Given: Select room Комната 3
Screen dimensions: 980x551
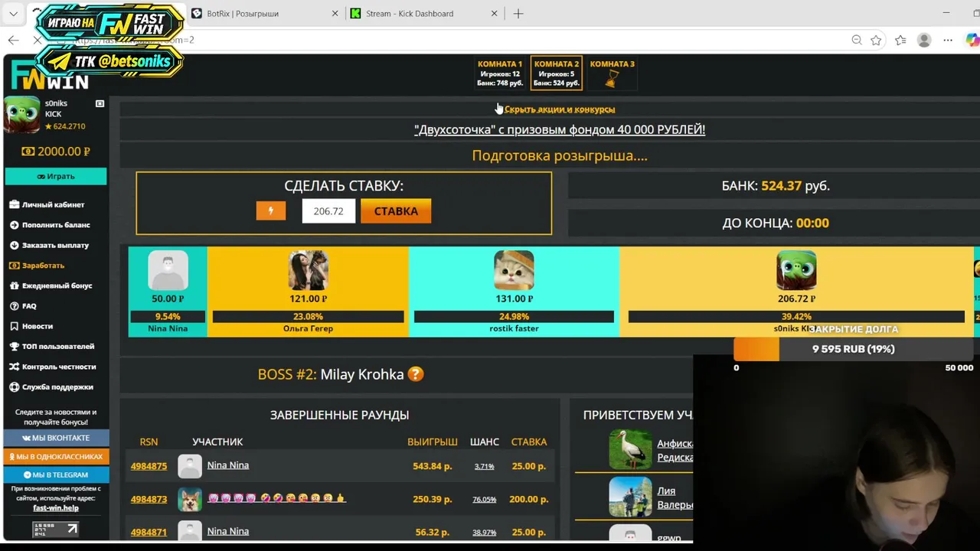Looking at the screenshot, I should 612,73.
